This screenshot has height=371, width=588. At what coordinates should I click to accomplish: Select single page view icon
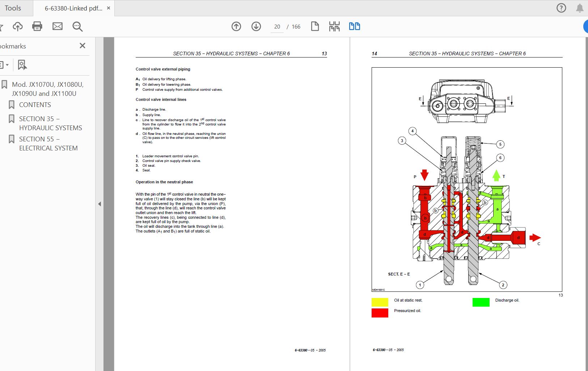(315, 26)
